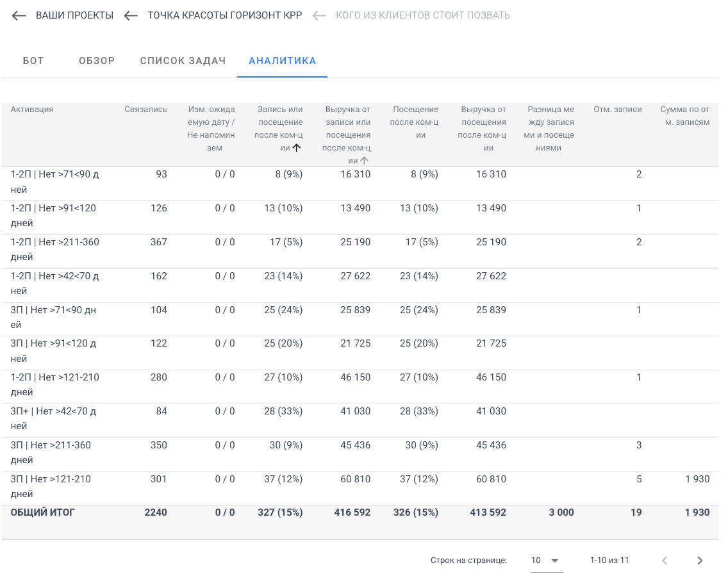Sort by the Связались column header
Viewport: 728px width, 581px height.
[x=145, y=110]
